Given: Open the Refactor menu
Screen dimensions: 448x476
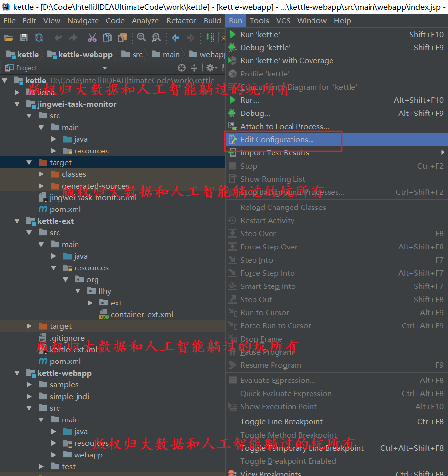Looking at the screenshot, I should pyautogui.click(x=181, y=20).
